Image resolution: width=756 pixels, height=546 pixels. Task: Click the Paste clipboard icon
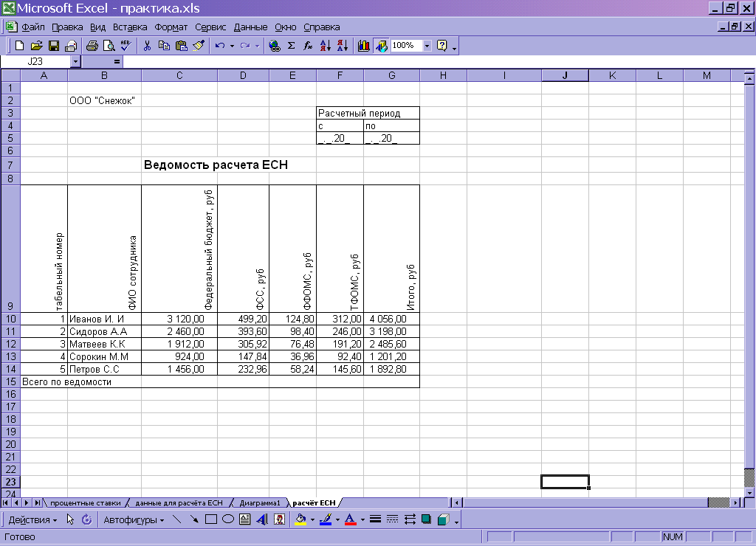(x=182, y=46)
